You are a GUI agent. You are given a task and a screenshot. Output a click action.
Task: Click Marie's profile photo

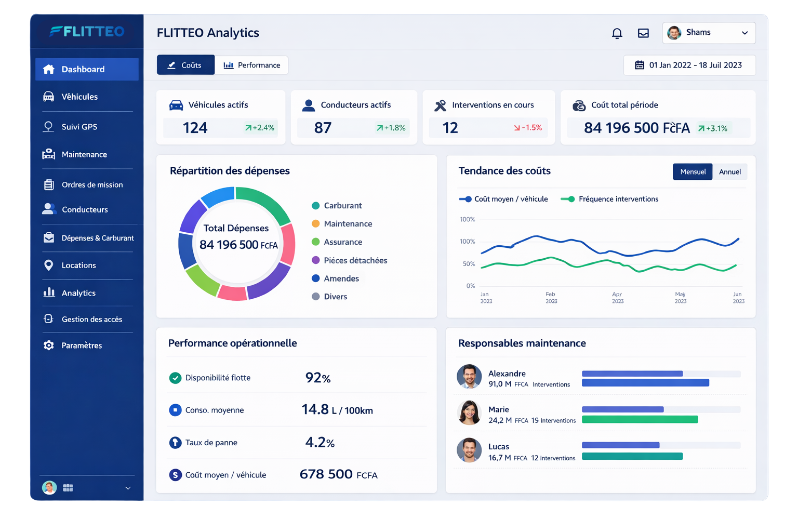click(469, 413)
